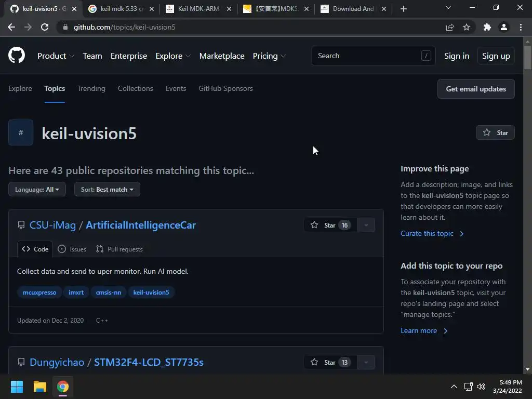Select the Topics tab
Screen dimensions: 532x399
point(55,88)
